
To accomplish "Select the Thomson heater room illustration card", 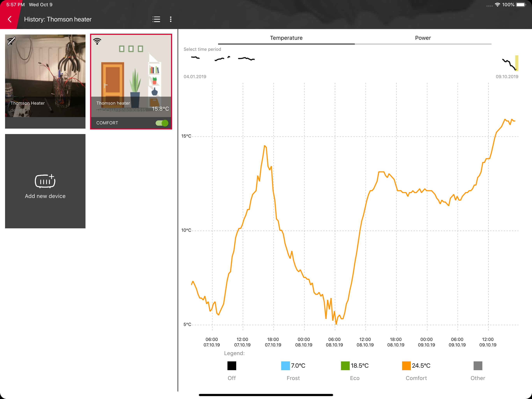I will coord(131,81).
